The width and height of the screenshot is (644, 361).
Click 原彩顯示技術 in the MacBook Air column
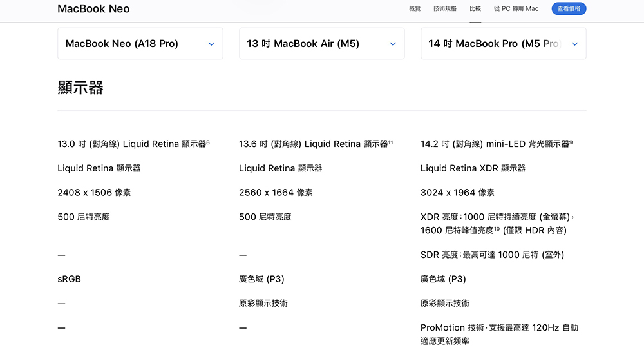pos(263,304)
